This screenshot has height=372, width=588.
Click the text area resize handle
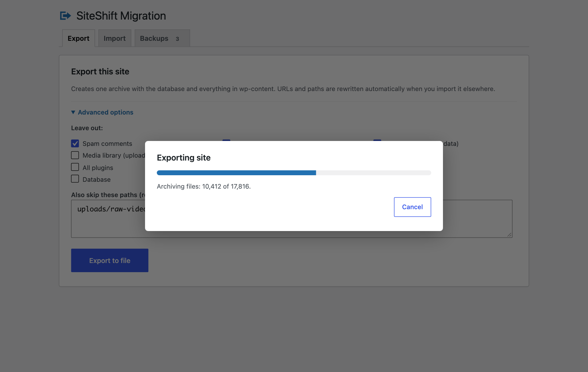(509, 235)
